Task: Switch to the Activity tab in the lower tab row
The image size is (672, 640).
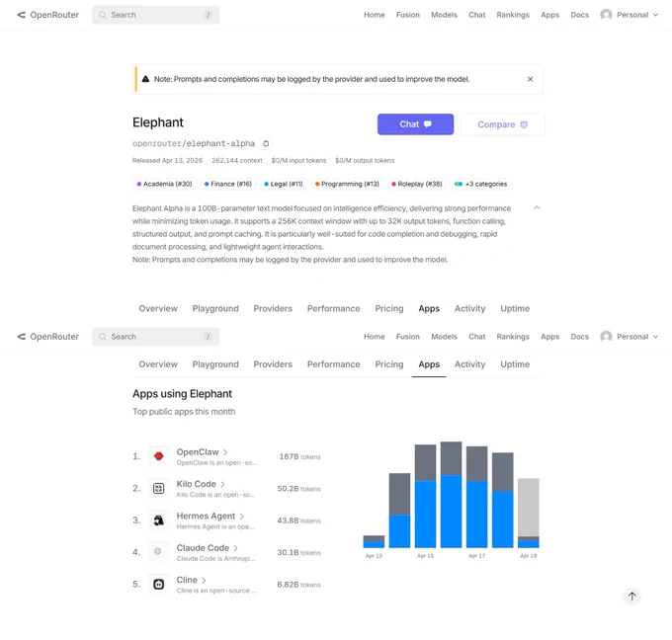Action: (469, 364)
